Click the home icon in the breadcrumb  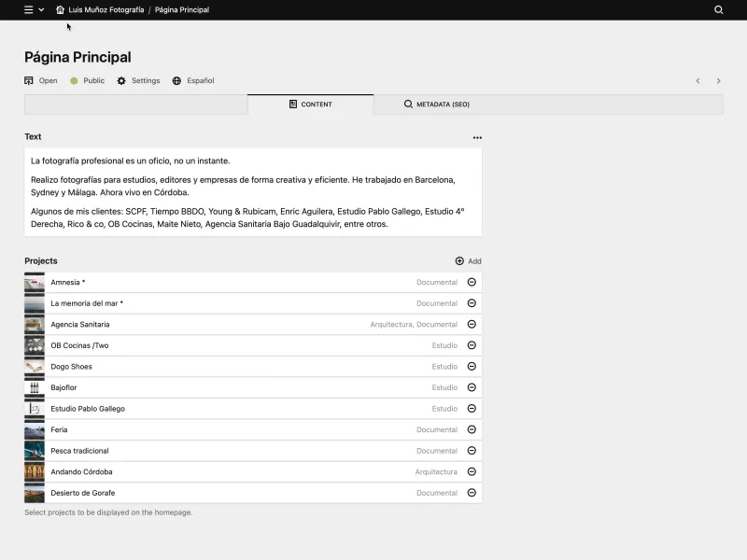point(60,10)
